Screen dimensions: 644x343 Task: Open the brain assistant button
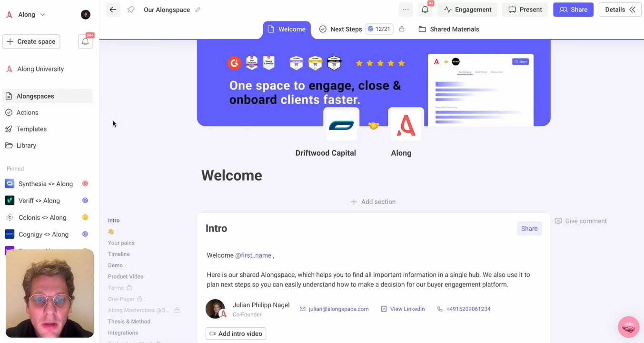628,327
